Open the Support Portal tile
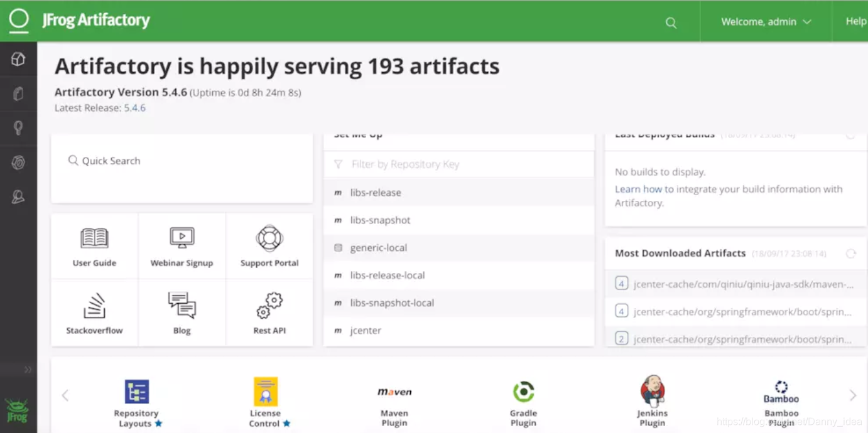The height and width of the screenshot is (433, 868). pos(269,247)
